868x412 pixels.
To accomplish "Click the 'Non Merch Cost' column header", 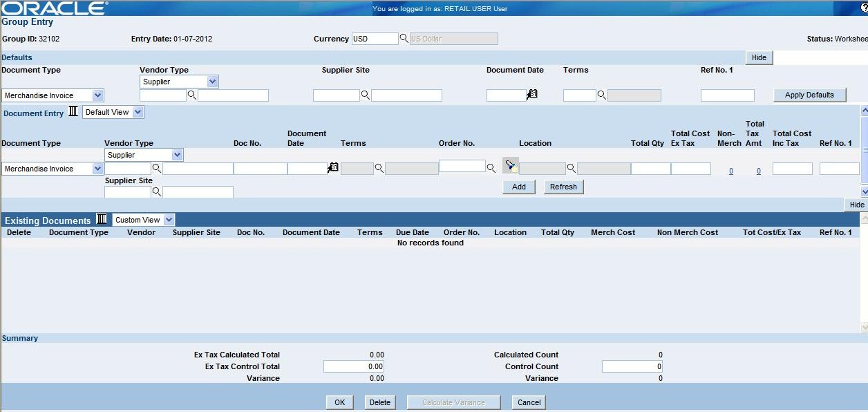I will [688, 232].
